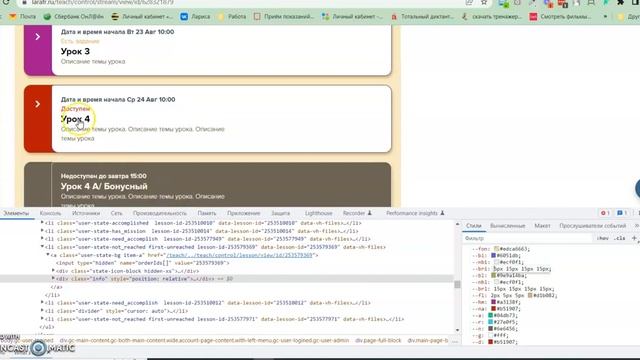The image size is (640, 360).
Task: Click the div.page-full-block breadcrumb
Action: click(x=378, y=340)
